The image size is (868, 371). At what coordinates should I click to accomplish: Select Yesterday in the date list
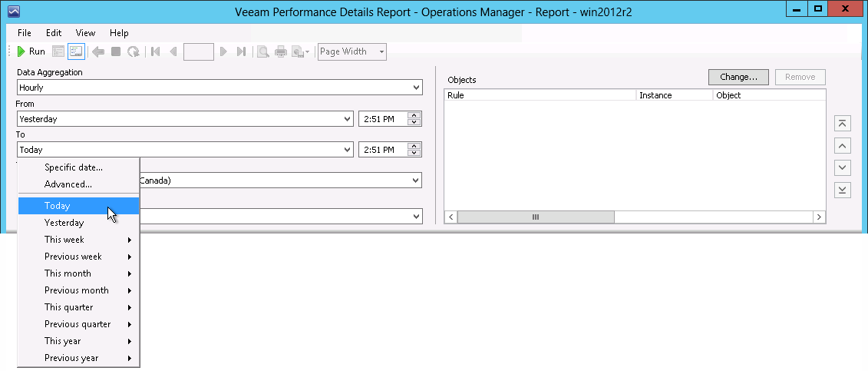point(78,223)
